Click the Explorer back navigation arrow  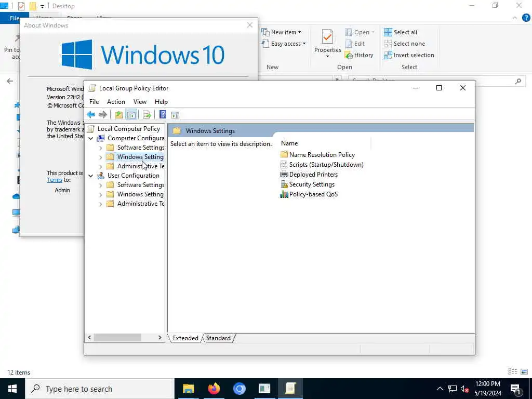[x=10, y=81]
